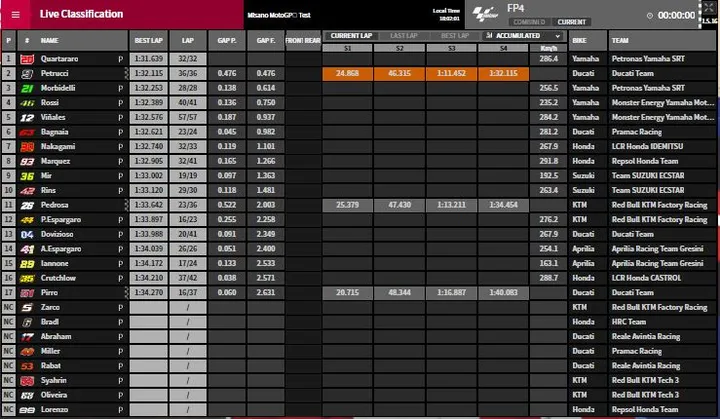This screenshot has height=419, width=720.
Task: Click Crutchlow's number 35 badge
Action: point(27,278)
